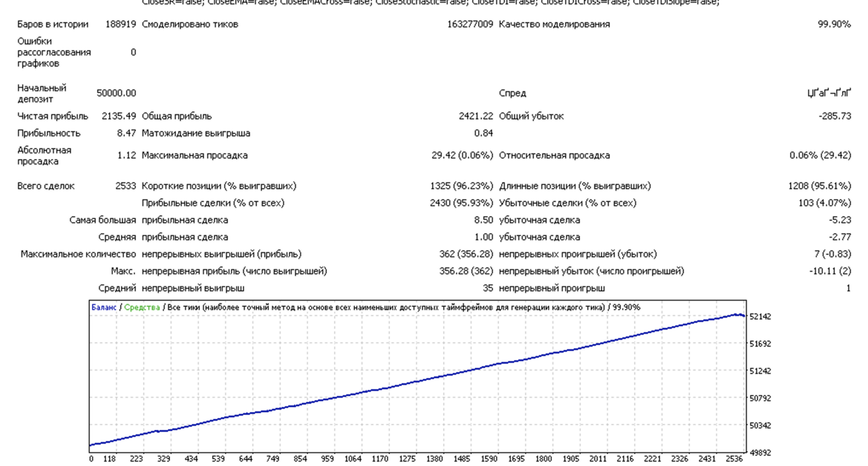This screenshot has height=466, width=868.
Task: Click the "Прибыльные сделки (% от всех)" label
Action: pos(213,203)
